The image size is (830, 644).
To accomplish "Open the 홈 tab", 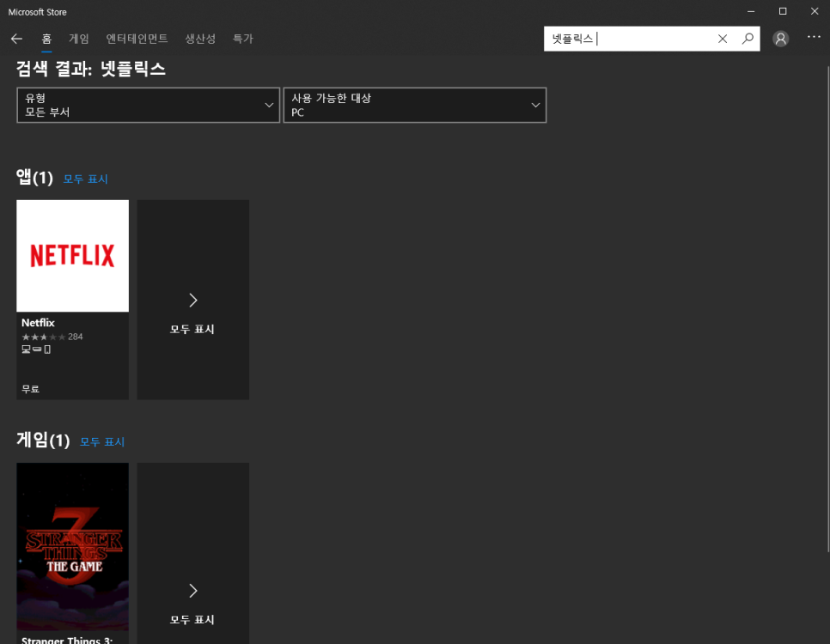I will coord(46,39).
